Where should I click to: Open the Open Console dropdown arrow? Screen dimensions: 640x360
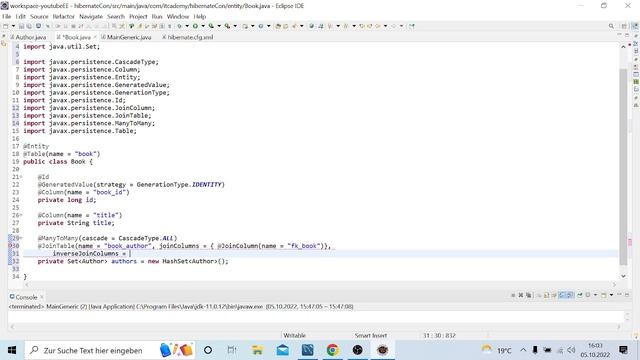tap(611, 295)
